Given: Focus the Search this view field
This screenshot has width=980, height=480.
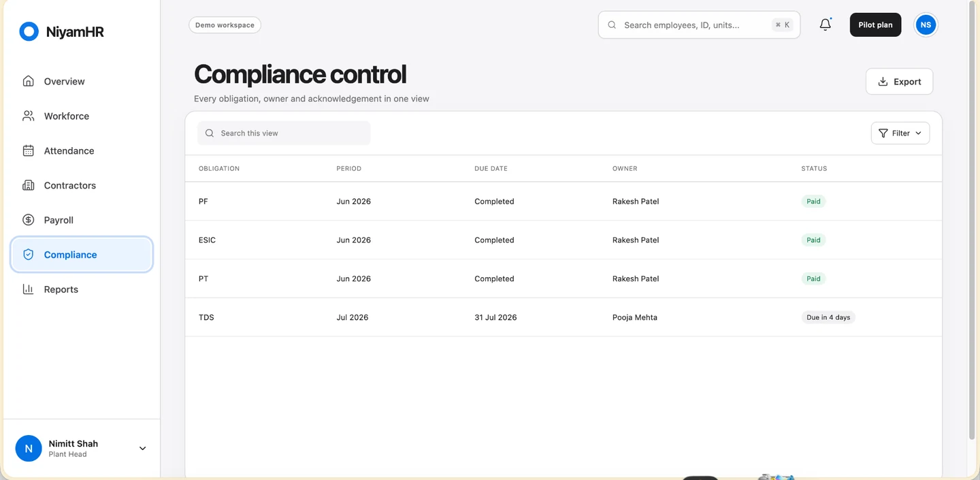Looking at the screenshot, I should coord(284,133).
